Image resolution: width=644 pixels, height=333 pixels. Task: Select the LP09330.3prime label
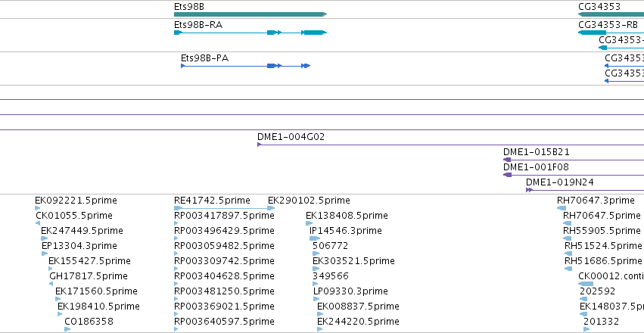pos(350,291)
